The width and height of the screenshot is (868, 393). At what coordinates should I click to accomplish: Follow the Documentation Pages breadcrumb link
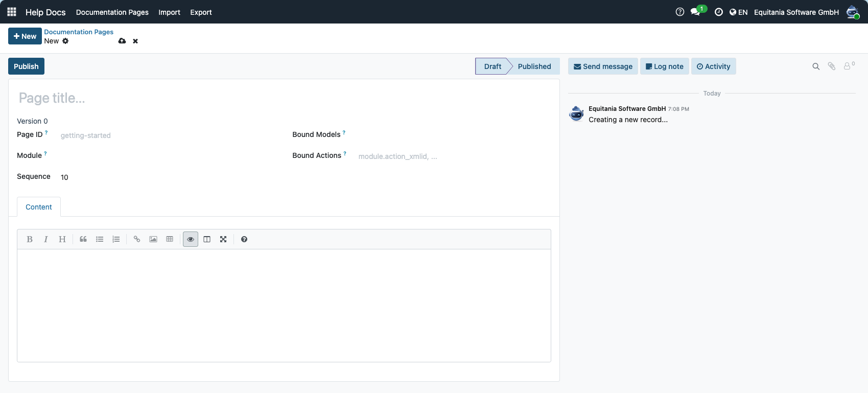point(79,32)
